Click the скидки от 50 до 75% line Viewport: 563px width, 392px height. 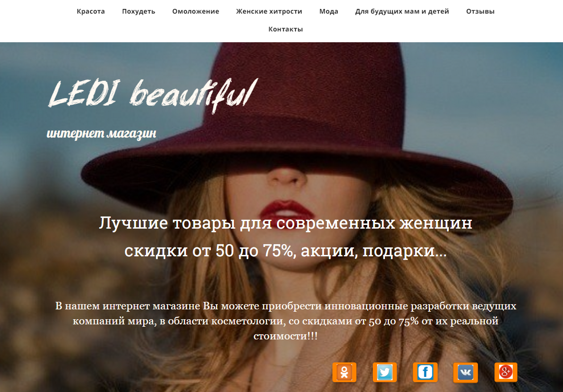[285, 251]
